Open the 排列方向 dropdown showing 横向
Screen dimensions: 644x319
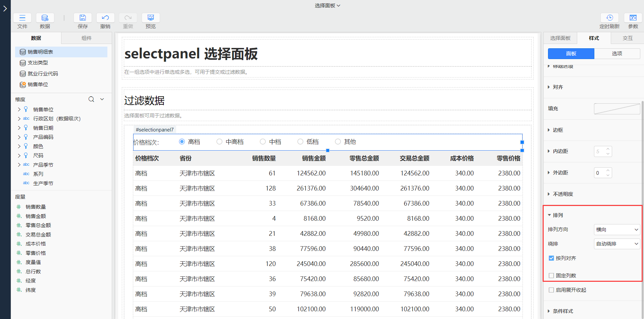[617, 230]
